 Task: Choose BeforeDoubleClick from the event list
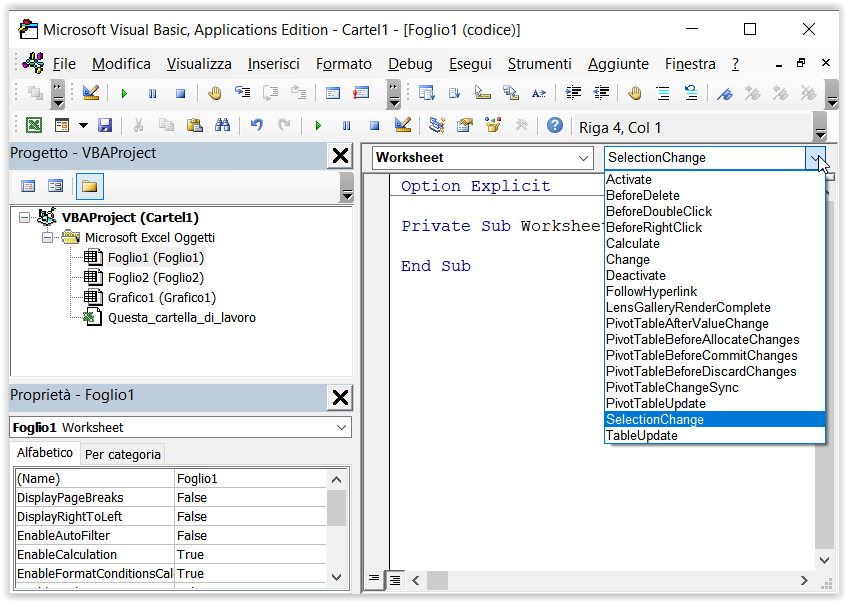point(714,211)
